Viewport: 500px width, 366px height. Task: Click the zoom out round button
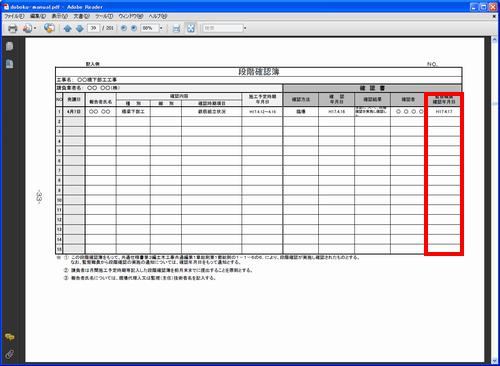[124, 28]
